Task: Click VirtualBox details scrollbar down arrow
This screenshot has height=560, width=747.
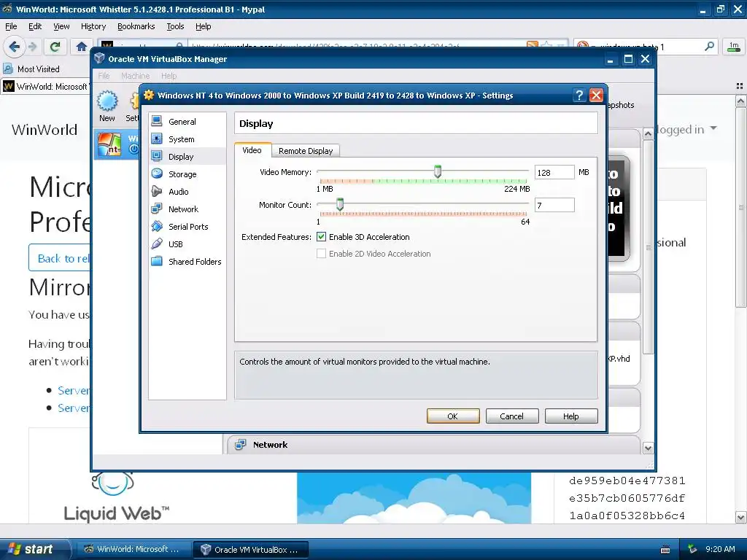Action: 648,448
